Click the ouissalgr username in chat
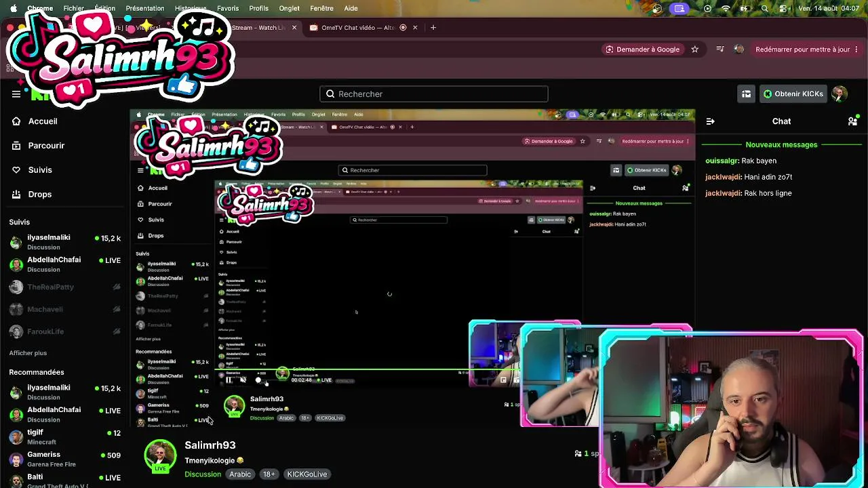Image resolution: width=868 pixels, height=488 pixels. (722, 161)
